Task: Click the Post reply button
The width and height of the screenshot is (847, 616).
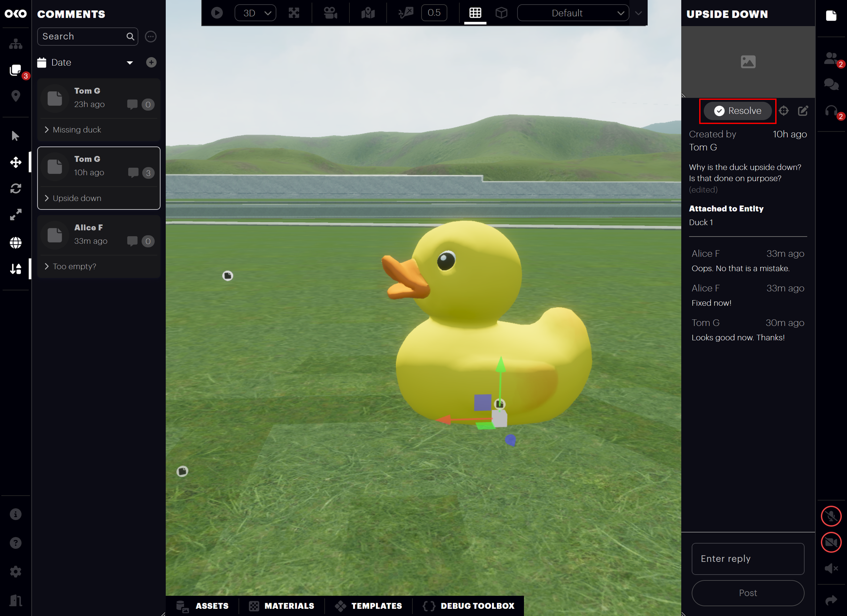Action: pos(748,593)
